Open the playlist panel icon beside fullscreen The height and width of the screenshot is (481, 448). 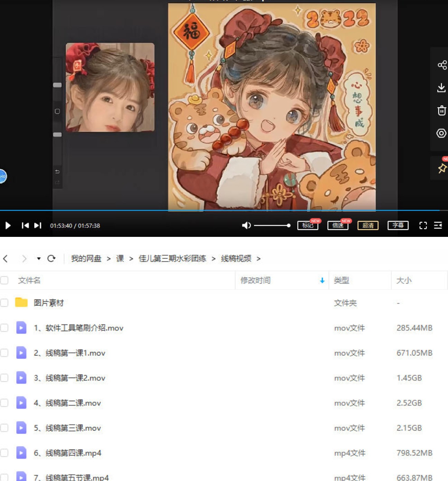(x=438, y=225)
